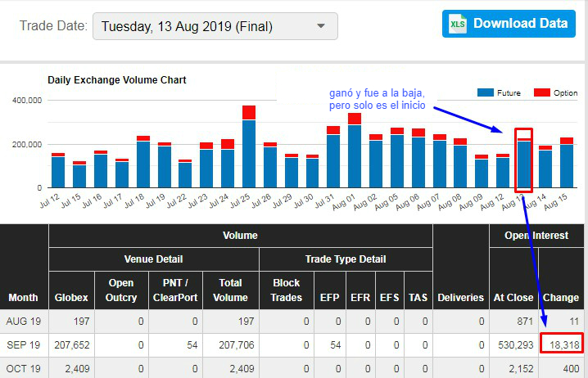Click the XLS file icon
Screen dimensions: 588x378
[x=457, y=24]
